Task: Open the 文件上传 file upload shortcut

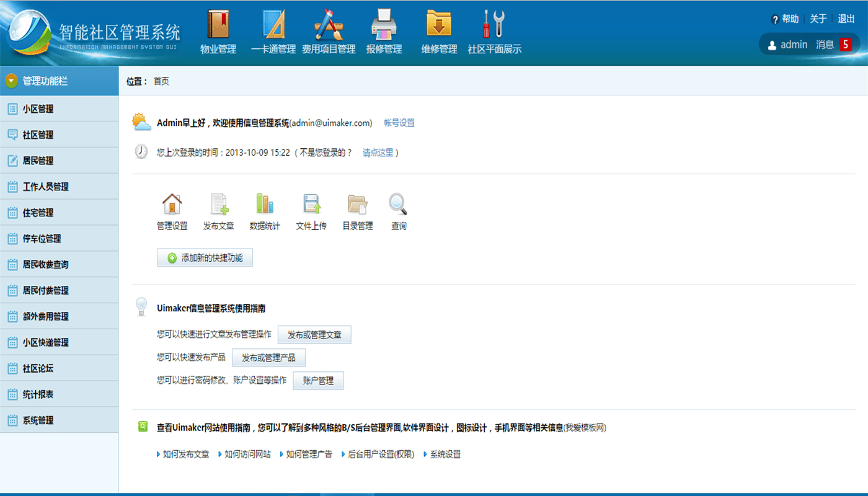Action: click(x=311, y=204)
